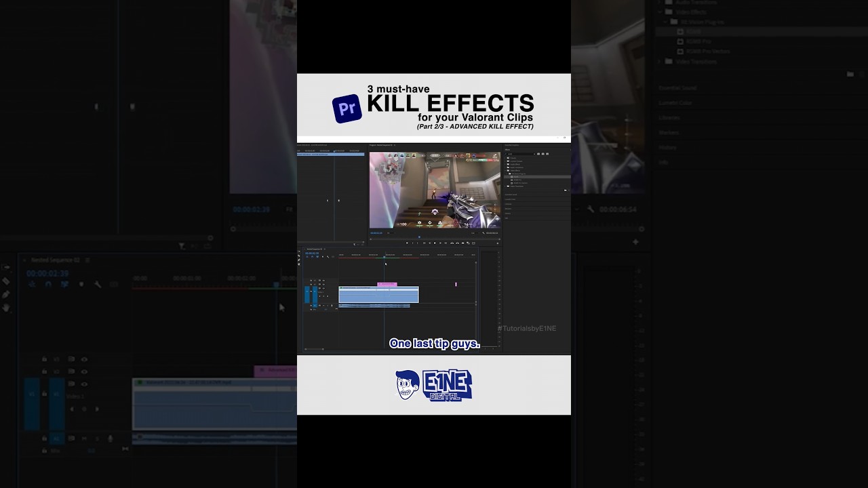This screenshot has height=488, width=868.
Task: Select the E1NE Pro Vectors effect item
Action: pos(520,183)
